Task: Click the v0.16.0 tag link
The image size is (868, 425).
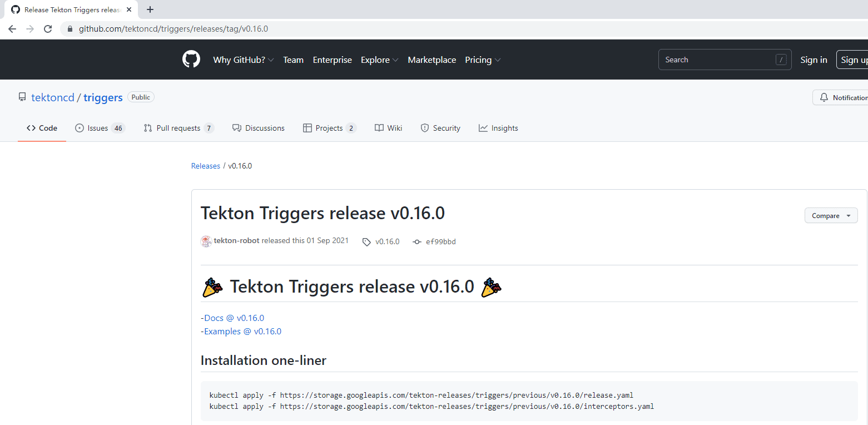Action: tap(387, 241)
